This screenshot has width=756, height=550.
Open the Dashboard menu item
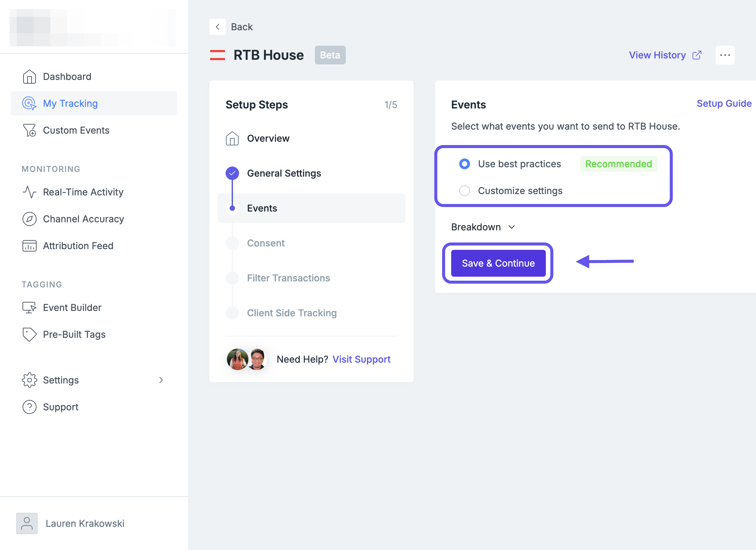94,77
